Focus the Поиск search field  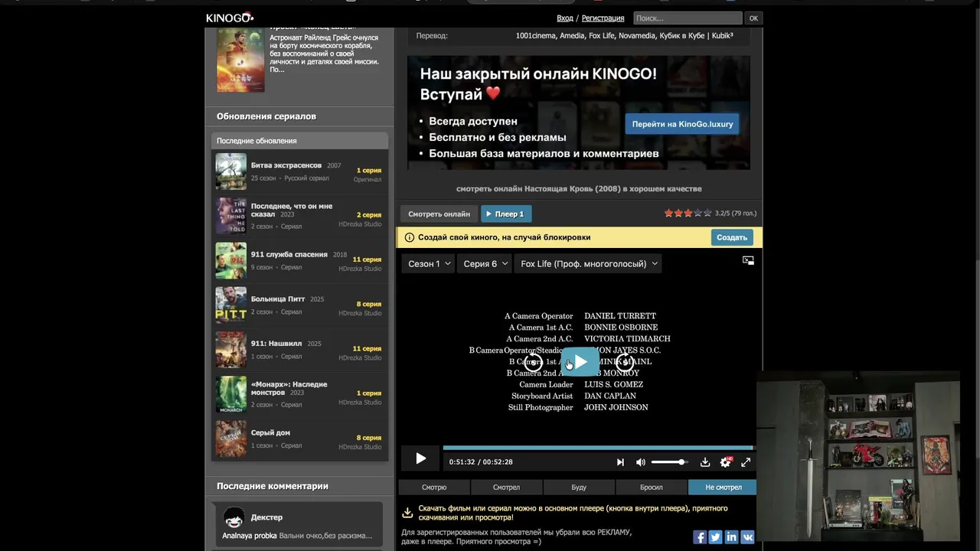point(688,18)
